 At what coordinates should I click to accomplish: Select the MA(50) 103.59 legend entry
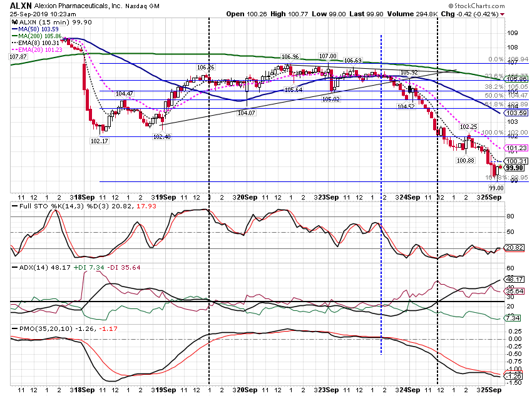pos(35,29)
